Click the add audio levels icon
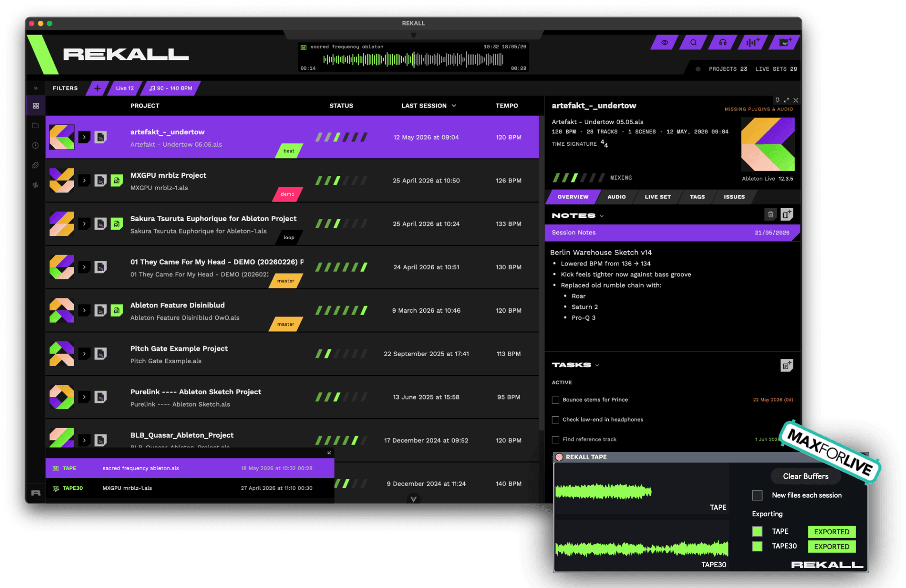The image size is (906, 588). pos(753,42)
